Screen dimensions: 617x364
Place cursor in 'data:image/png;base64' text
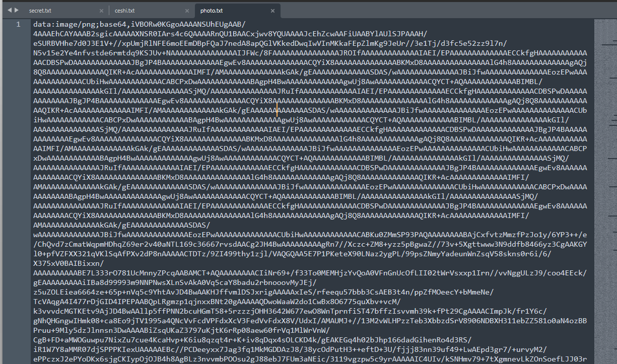[80, 24]
